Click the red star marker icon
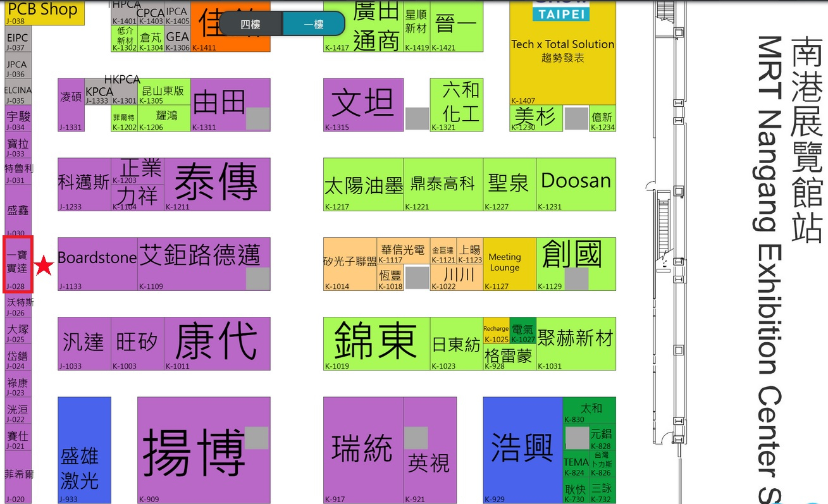828x504 pixels. coord(44,267)
